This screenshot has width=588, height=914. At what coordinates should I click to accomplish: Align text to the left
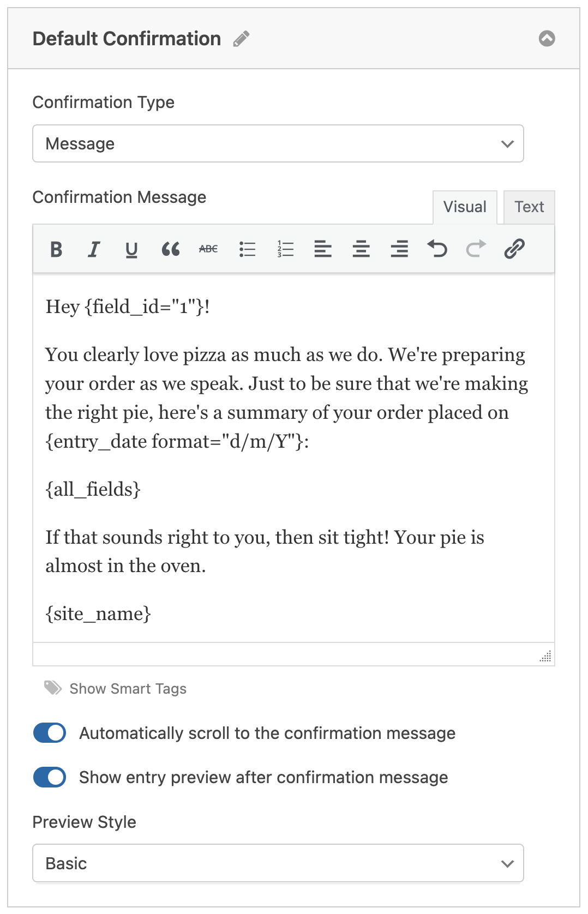click(323, 249)
